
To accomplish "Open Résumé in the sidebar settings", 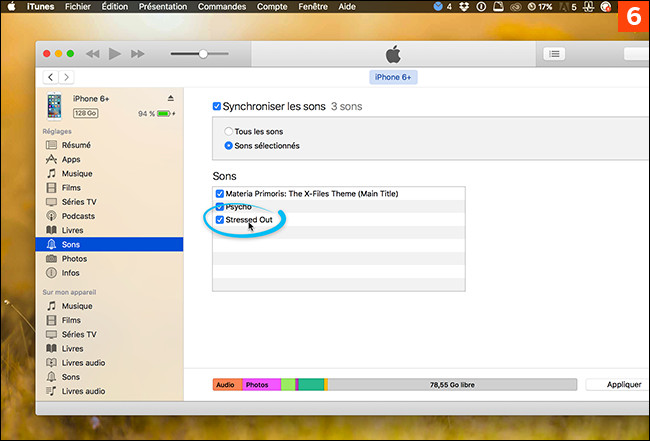I will [x=75, y=145].
